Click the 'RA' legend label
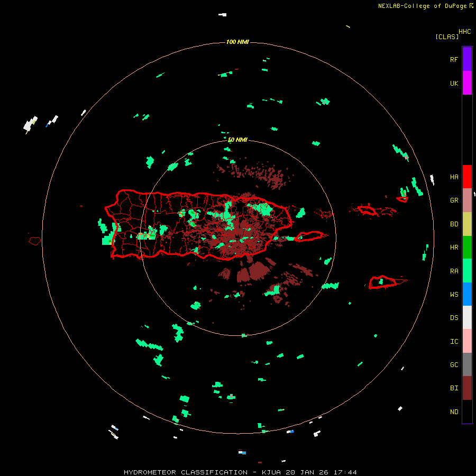Screen dimensions: 476x476 454,271
